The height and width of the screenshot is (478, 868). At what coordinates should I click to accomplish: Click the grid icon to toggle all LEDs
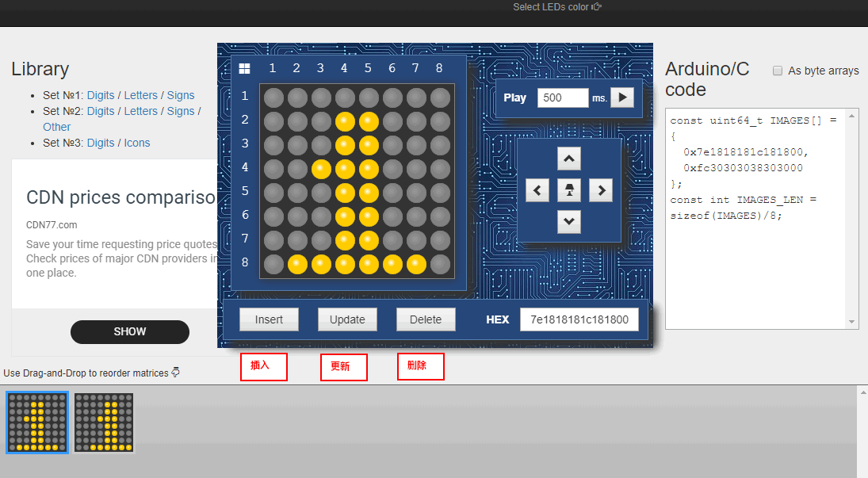click(244, 68)
